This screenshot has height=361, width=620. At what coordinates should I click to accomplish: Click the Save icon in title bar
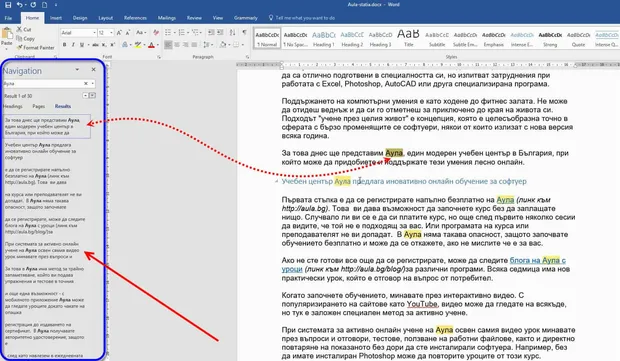pos(8,5)
